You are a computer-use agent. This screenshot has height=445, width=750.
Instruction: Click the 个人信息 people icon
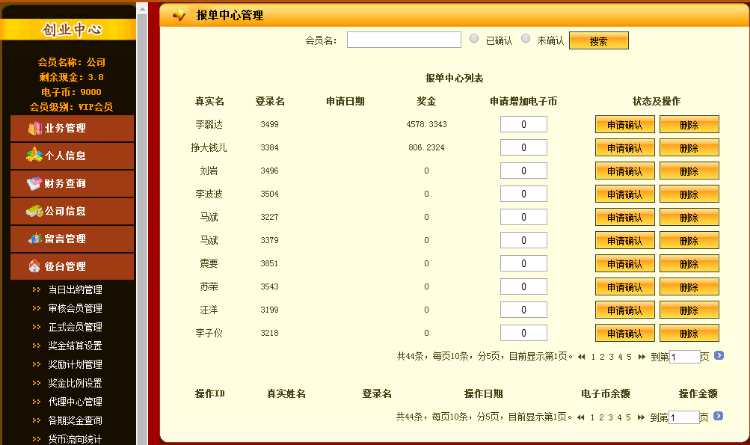[x=34, y=155]
